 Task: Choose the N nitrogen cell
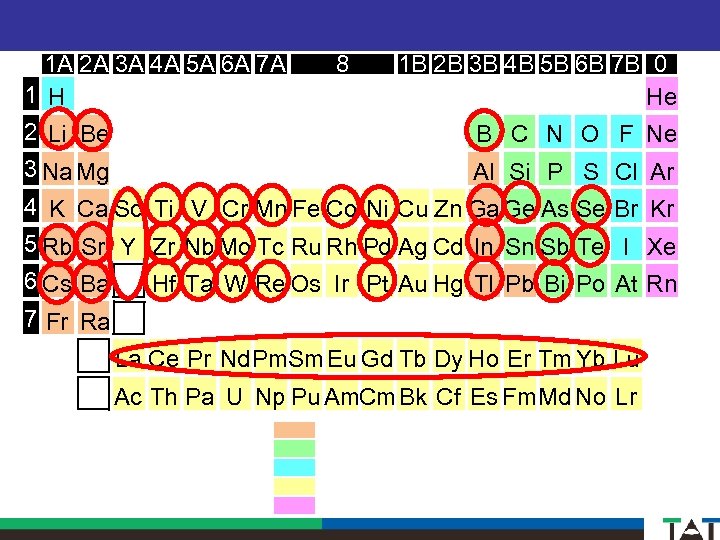[x=555, y=131]
